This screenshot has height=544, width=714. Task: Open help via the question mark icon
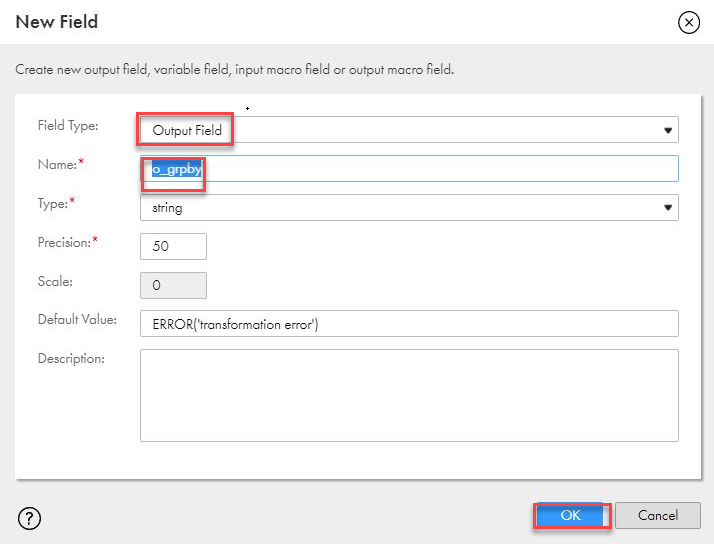point(30,517)
